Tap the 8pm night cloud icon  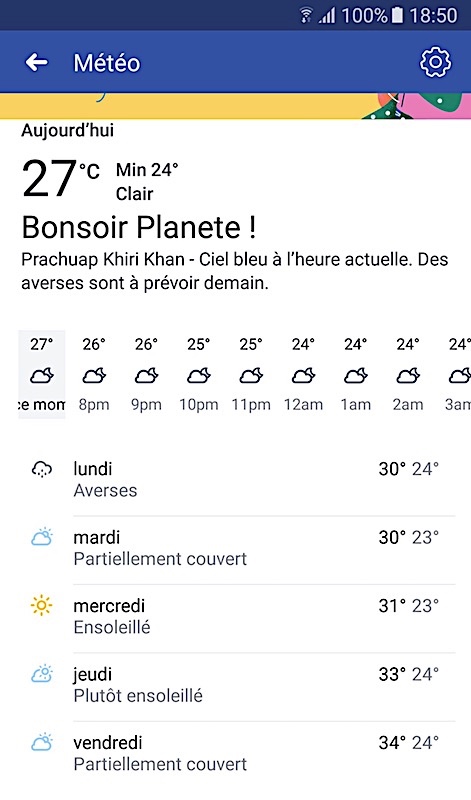[x=94, y=376]
